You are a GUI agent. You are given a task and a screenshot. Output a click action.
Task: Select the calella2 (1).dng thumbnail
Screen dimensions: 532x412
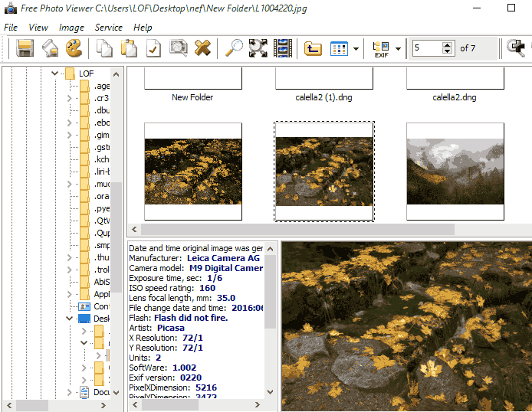click(323, 83)
